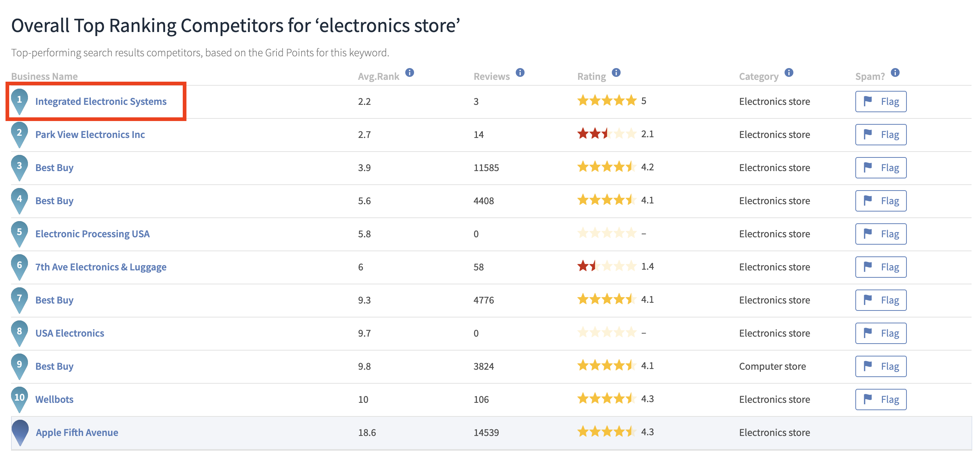
Task: Flag Wellbots as spam
Action: tap(881, 400)
